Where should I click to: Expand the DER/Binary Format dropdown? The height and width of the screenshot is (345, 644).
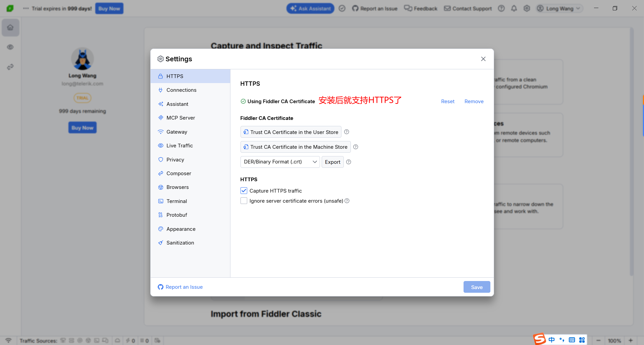pos(280,162)
